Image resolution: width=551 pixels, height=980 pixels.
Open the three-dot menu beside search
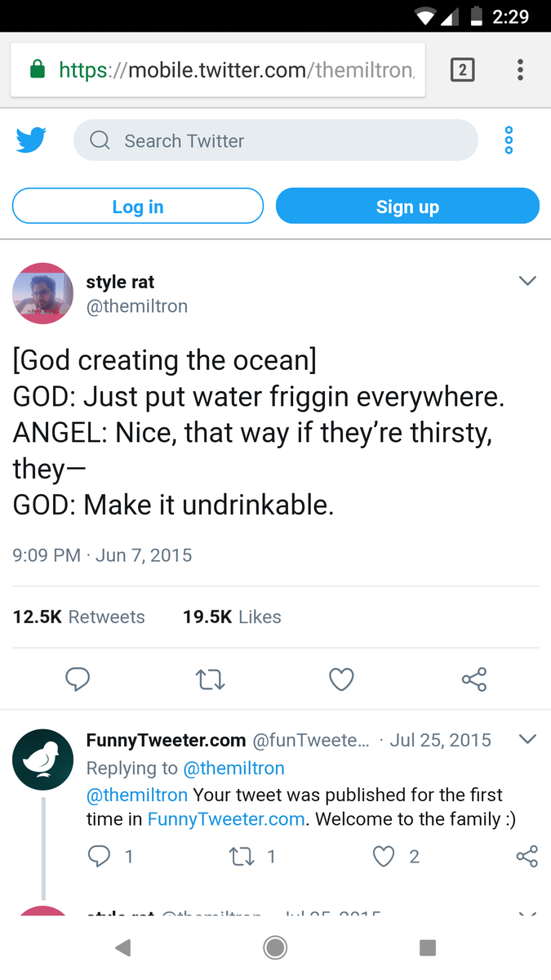point(509,140)
